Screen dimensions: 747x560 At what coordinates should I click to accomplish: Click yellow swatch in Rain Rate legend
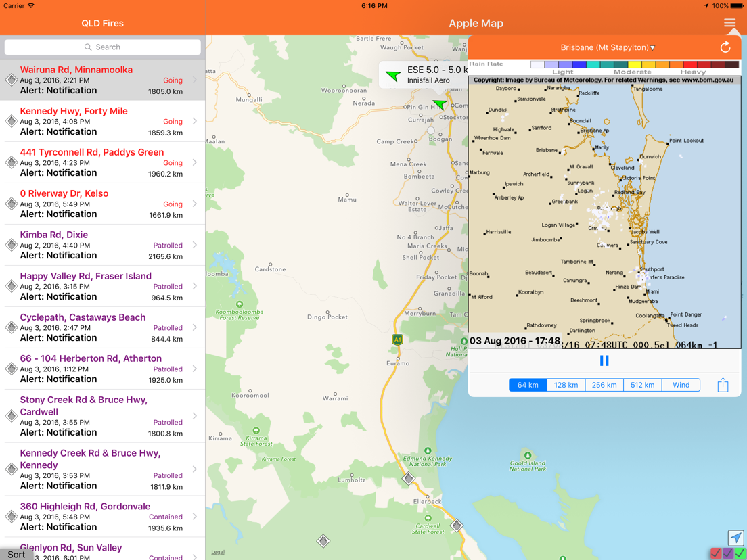(x=635, y=64)
